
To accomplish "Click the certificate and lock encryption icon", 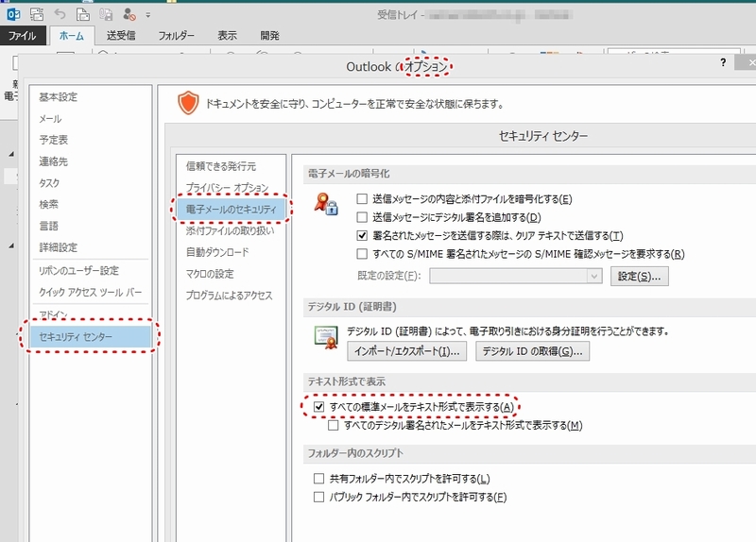I will tap(326, 204).
